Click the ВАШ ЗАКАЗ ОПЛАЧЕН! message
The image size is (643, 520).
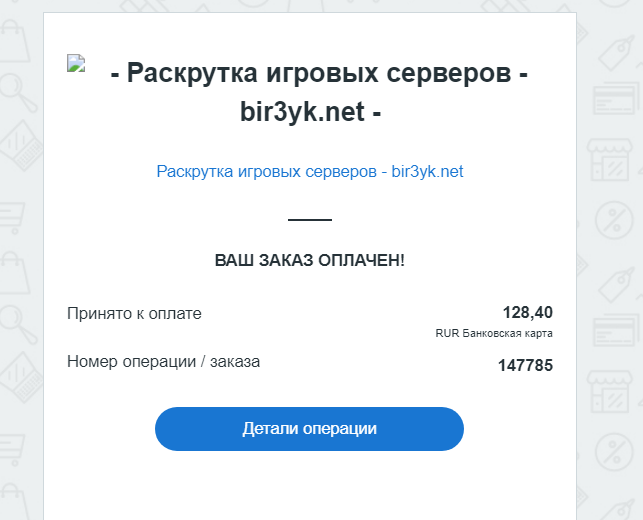point(310,260)
